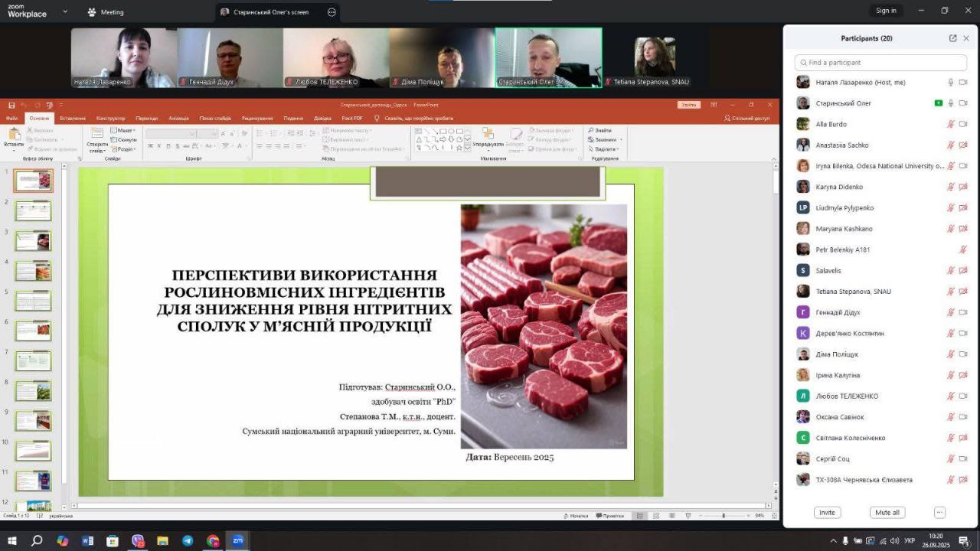Open Windows search magnifier icon
Image resolution: width=980 pixels, height=551 pixels.
tap(37, 541)
